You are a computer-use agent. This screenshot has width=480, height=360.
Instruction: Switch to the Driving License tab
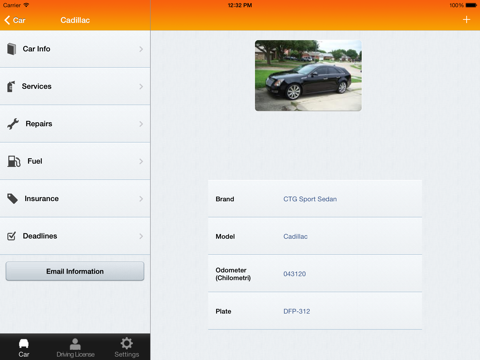(75, 348)
